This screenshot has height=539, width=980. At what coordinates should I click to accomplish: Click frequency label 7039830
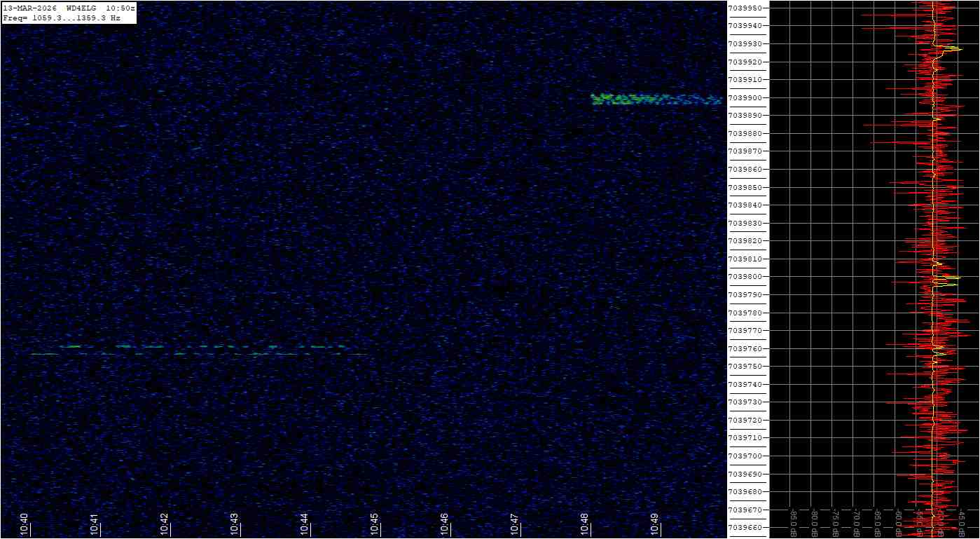[x=745, y=224]
